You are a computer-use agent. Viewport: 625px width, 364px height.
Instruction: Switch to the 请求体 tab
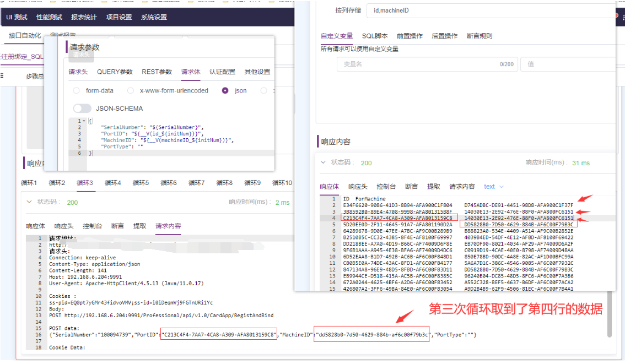point(191,73)
